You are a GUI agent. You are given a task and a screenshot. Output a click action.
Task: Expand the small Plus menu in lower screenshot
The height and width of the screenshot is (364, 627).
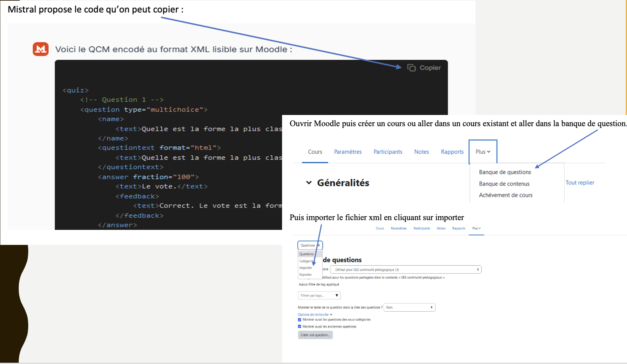(476, 228)
